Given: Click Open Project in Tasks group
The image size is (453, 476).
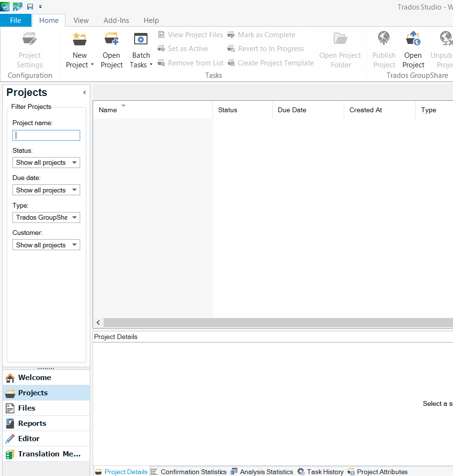Looking at the screenshot, I should click(x=112, y=51).
